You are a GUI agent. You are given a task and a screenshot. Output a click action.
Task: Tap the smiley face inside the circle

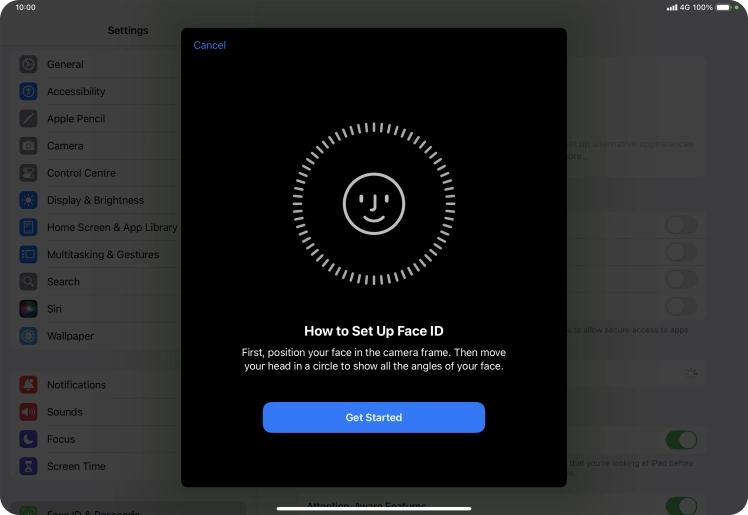point(373,201)
